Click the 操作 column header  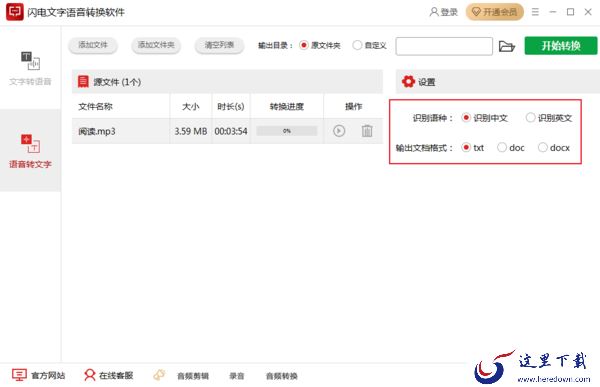tap(353, 106)
